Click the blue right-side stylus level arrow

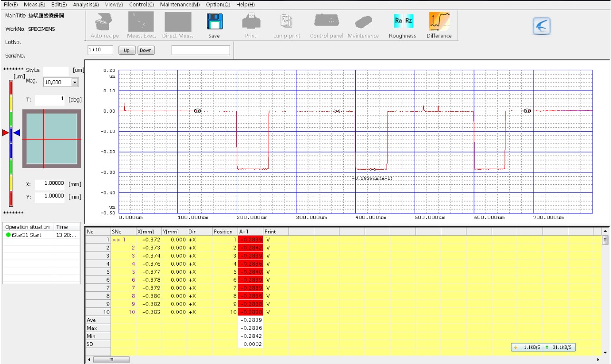16,133
